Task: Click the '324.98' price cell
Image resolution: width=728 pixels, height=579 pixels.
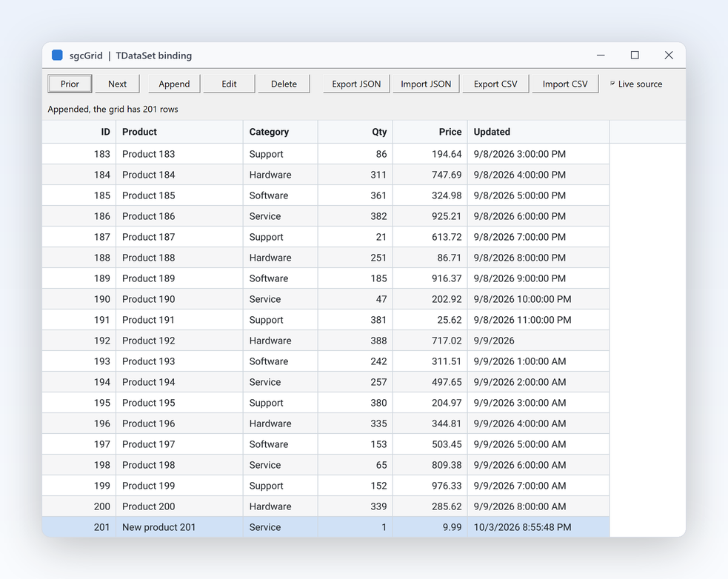Action: tap(430, 195)
